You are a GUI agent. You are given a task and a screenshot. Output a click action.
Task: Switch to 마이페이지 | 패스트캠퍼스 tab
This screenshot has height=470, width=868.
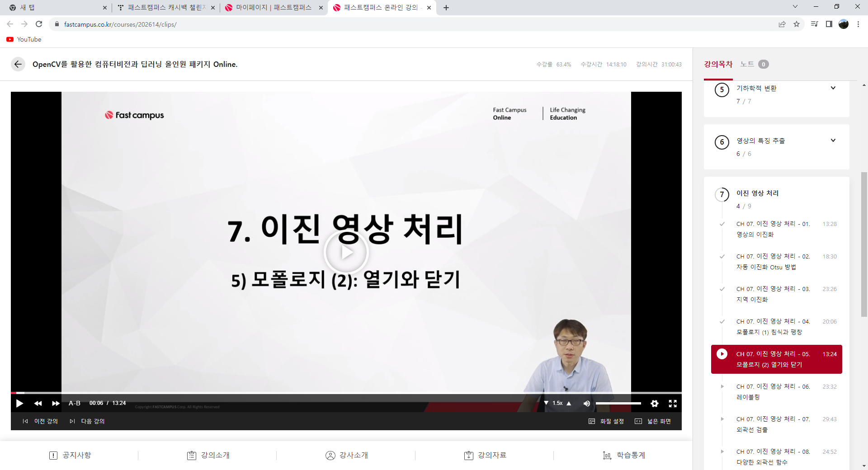point(274,8)
